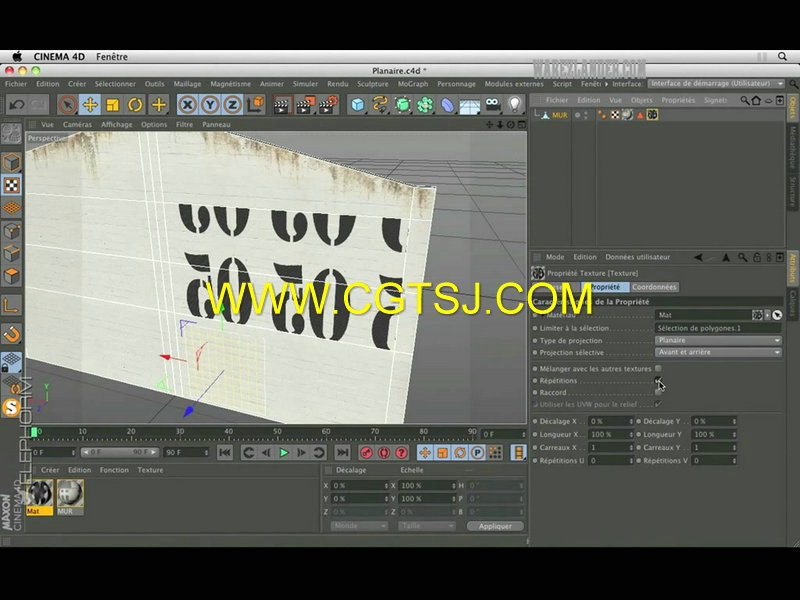Image resolution: width=800 pixels, height=600 pixels.
Task: Add a camera object
Action: coord(492,105)
